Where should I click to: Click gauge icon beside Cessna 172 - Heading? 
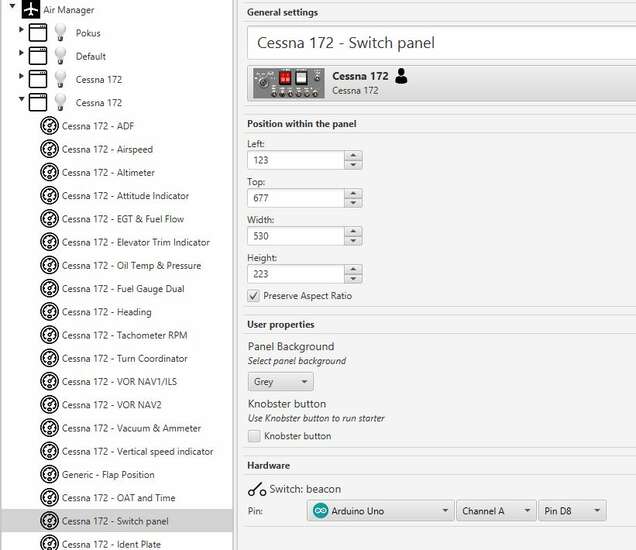coord(49,312)
